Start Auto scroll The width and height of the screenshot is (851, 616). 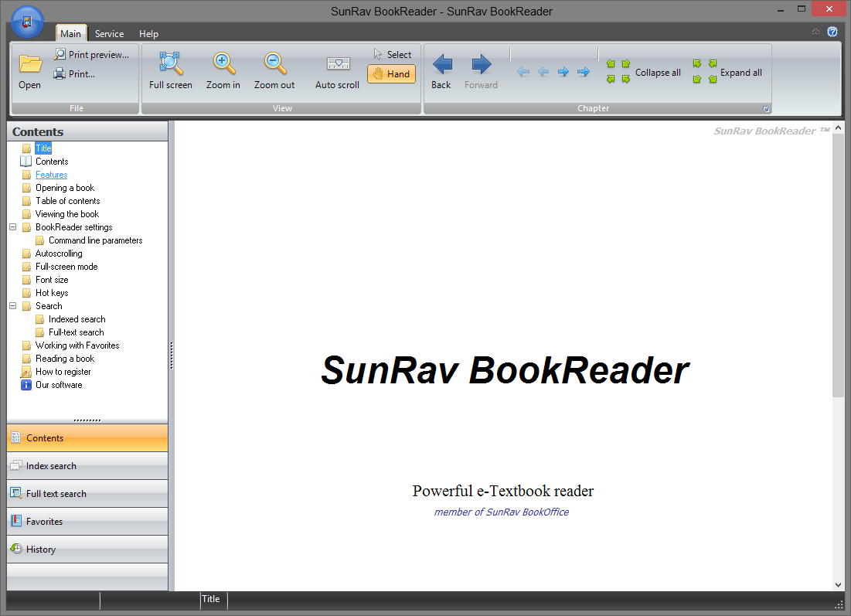337,71
